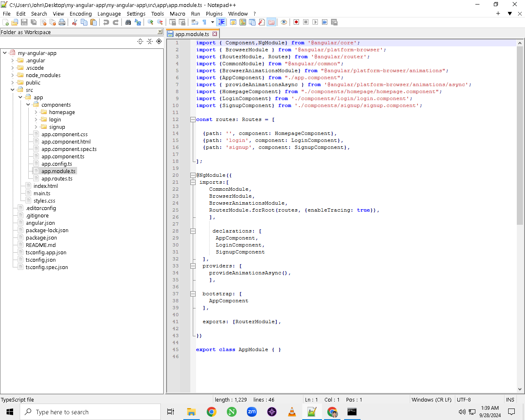Click the Save file toolbar icon
Image resolution: width=525 pixels, height=420 pixels.
pos(24,22)
